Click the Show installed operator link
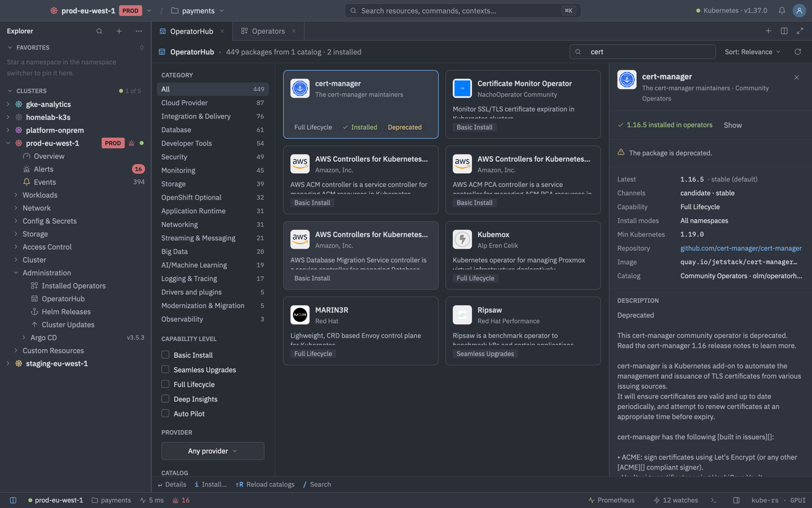Viewport: 812px width, 508px height. point(732,125)
